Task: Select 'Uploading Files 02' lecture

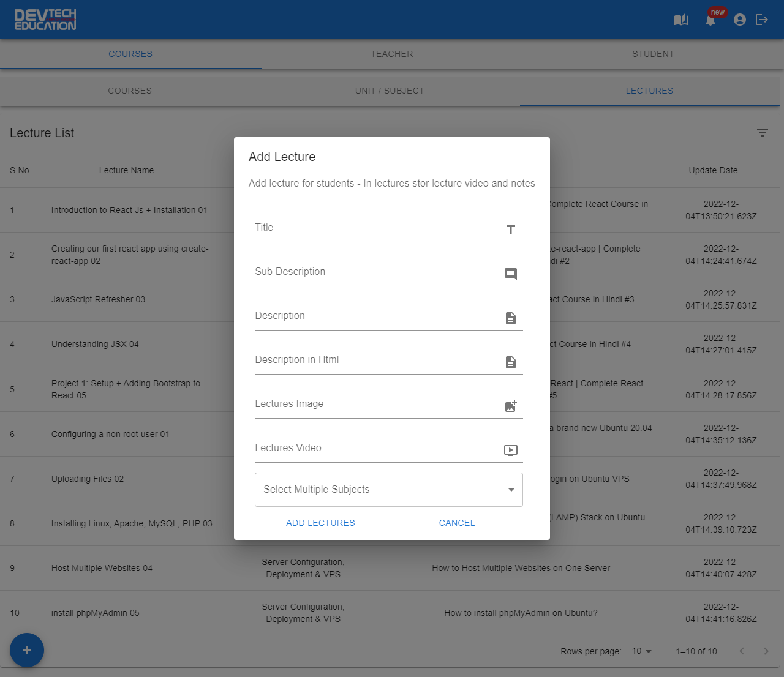Action: point(88,479)
